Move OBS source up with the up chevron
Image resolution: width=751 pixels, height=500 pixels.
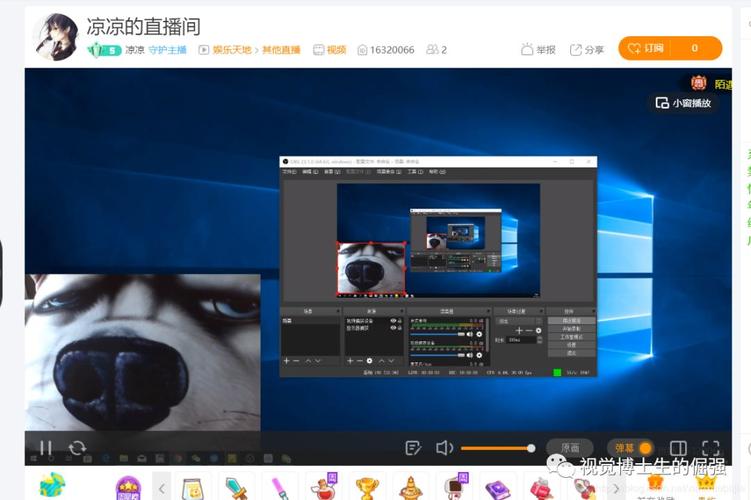click(382, 361)
